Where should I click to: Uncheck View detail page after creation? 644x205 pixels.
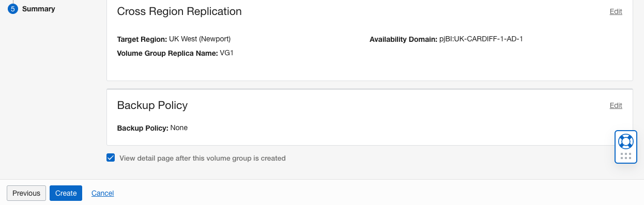111,158
